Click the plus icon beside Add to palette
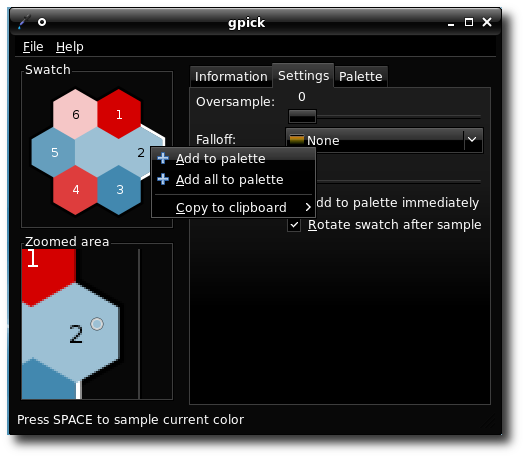Screen dimensions: 525x458 (163, 158)
